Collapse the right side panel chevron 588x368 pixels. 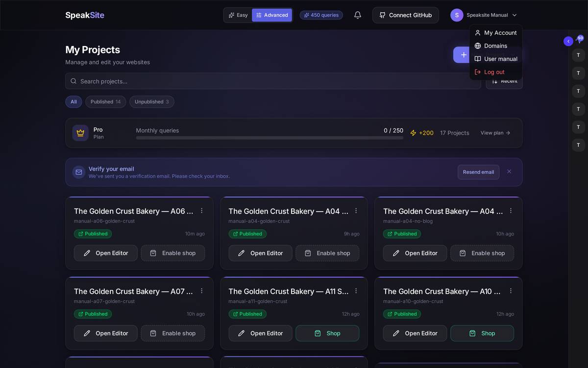568,41
